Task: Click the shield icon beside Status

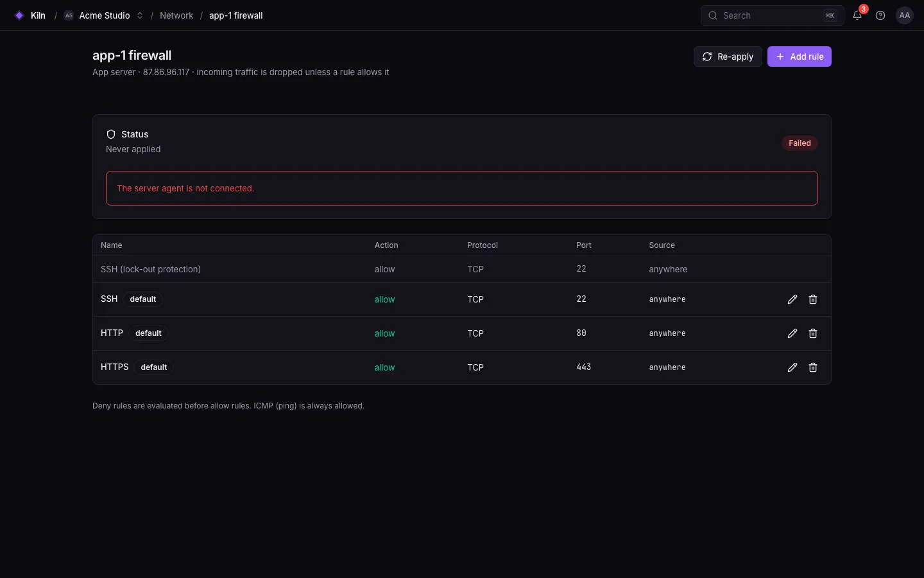Action: pyautogui.click(x=111, y=134)
